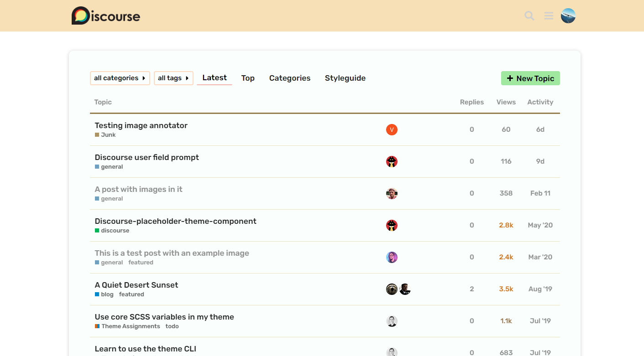The width and height of the screenshot is (644, 356).
Task: Click general category under Discourse user field prompt
Action: pyautogui.click(x=109, y=167)
